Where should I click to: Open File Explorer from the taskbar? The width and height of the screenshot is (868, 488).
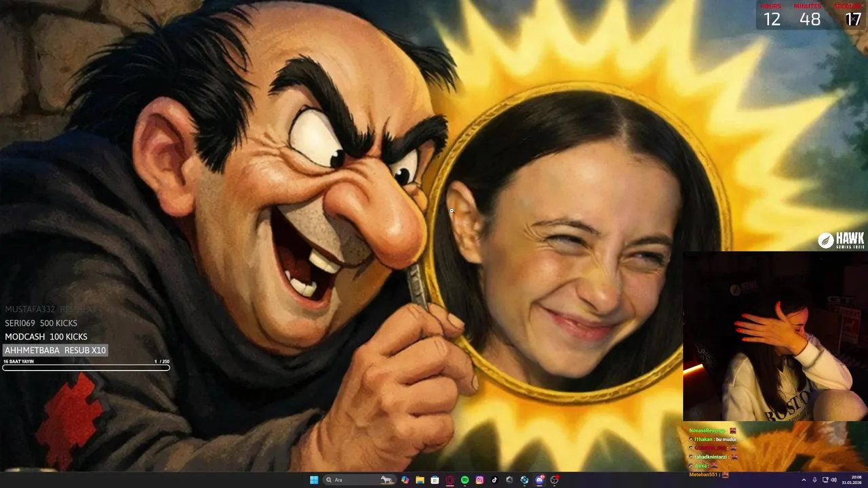[420, 480]
